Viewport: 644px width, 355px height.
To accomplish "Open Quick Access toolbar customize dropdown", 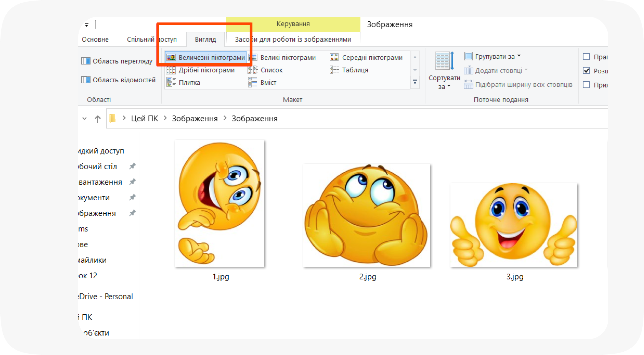I will [87, 25].
